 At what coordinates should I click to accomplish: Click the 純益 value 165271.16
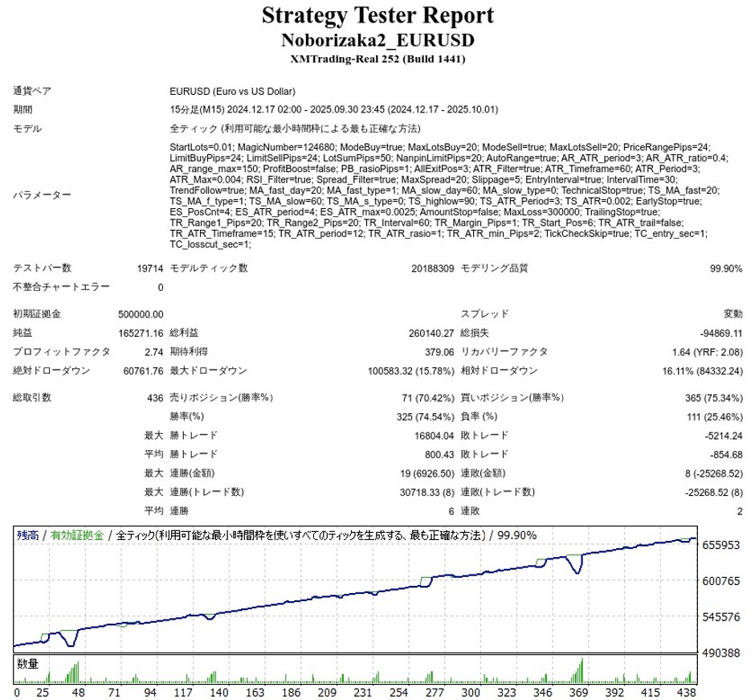coord(140,333)
